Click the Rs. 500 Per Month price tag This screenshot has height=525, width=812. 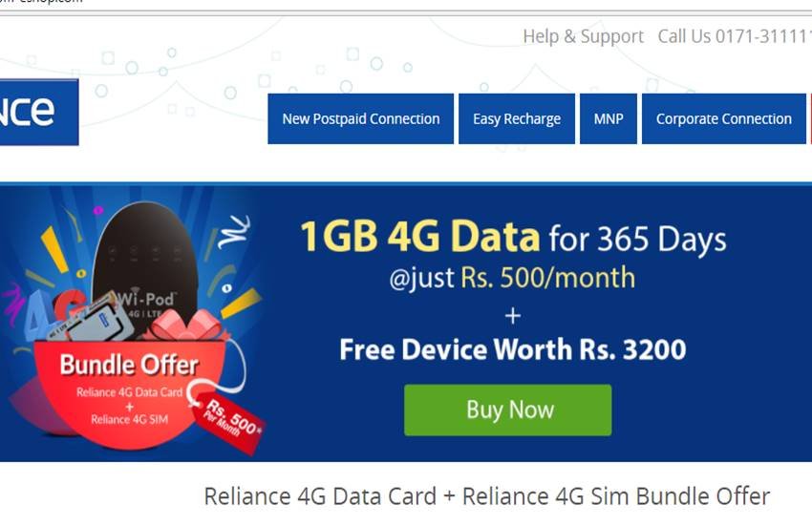click(x=230, y=423)
